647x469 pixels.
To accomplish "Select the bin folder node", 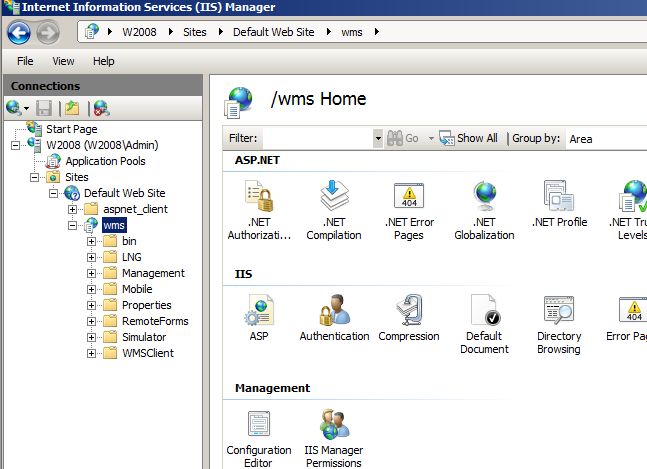I will click(129, 241).
